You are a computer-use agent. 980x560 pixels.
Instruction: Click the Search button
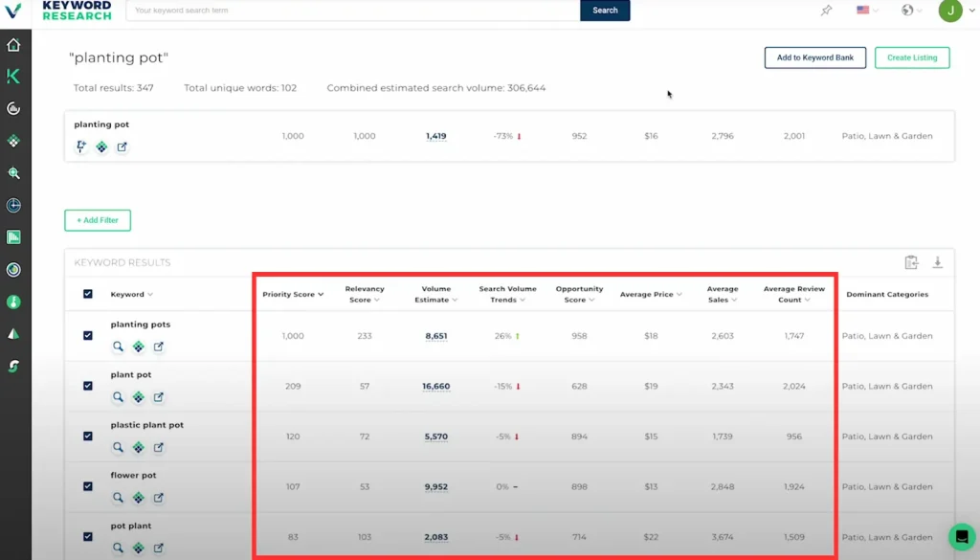605,10
